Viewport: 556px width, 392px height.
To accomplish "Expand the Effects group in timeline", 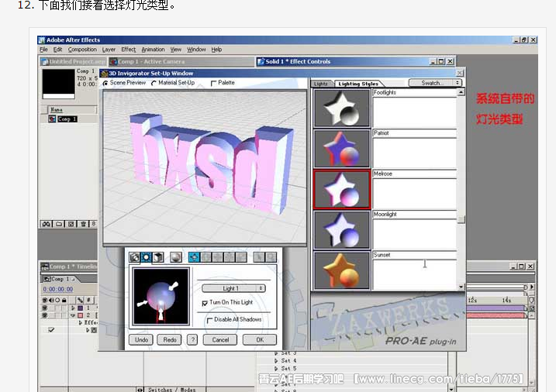I will point(81,322).
